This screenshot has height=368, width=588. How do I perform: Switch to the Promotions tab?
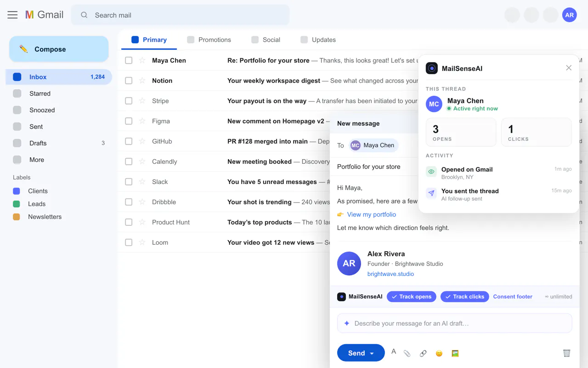(x=209, y=40)
